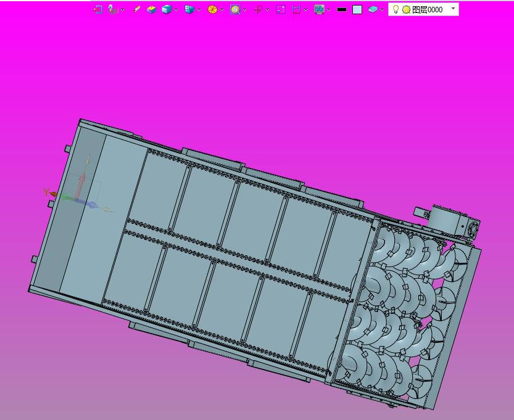Image resolution: width=514 pixels, height=420 pixels.
Task: Expand the shaded cube display mode dropdown
Action: 176,10
